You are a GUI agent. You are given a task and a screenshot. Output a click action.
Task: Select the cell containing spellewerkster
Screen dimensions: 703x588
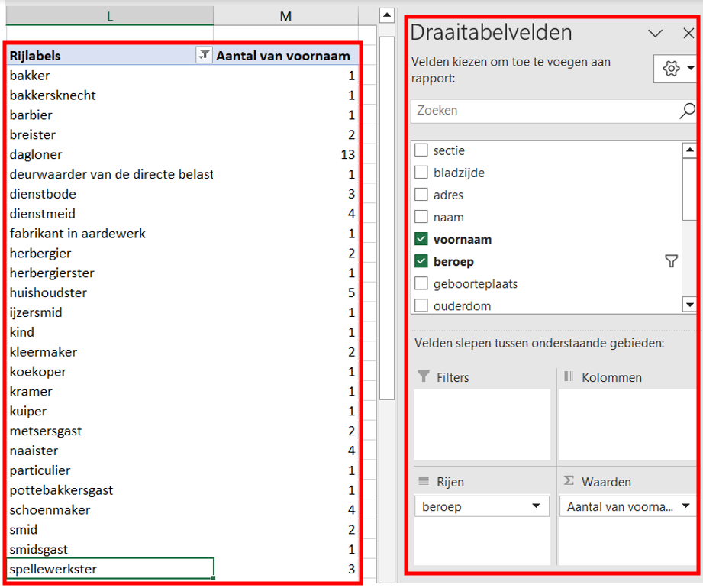pos(107,569)
